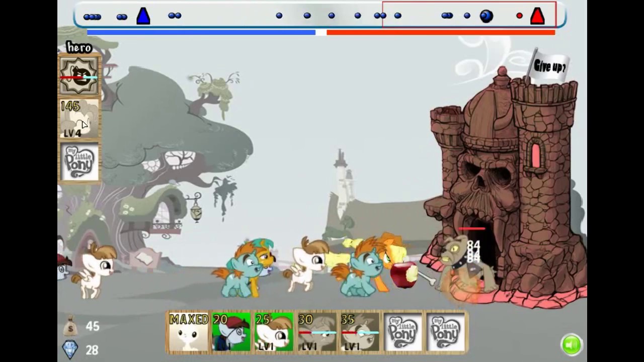This screenshot has width=644, height=362.
Task: Spawn the 25 cost brown-mane pony unit
Action: click(274, 331)
